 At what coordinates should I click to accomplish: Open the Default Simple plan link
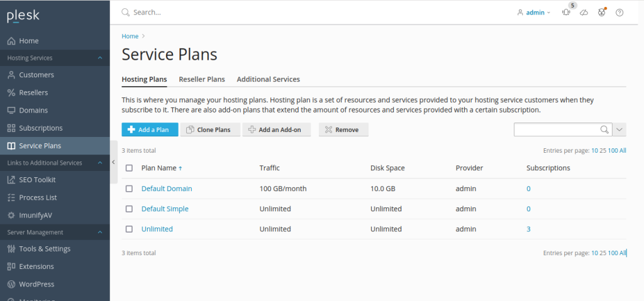(165, 209)
